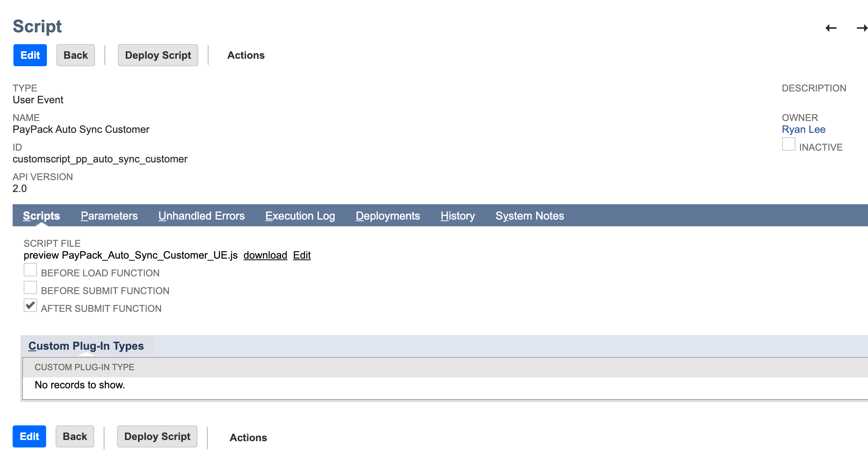Click the API version value 2.0

(x=20, y=188)
